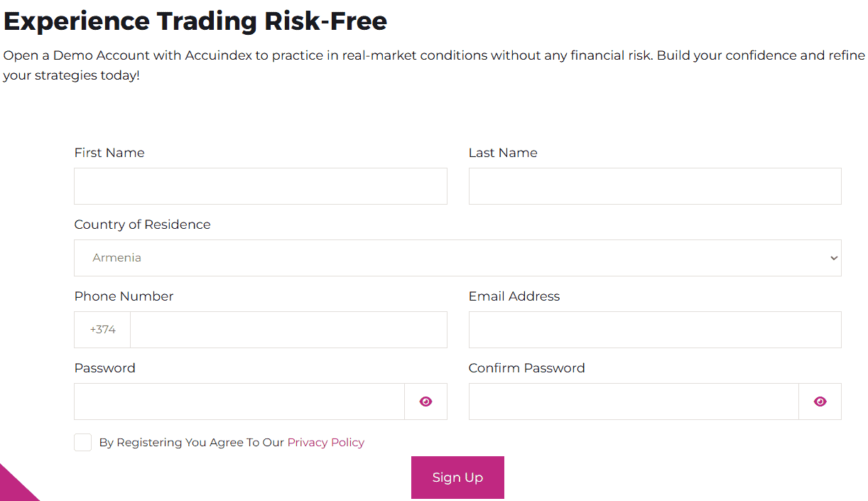
Task: Place cursor in Phone Number input
Action: (288, 329)
